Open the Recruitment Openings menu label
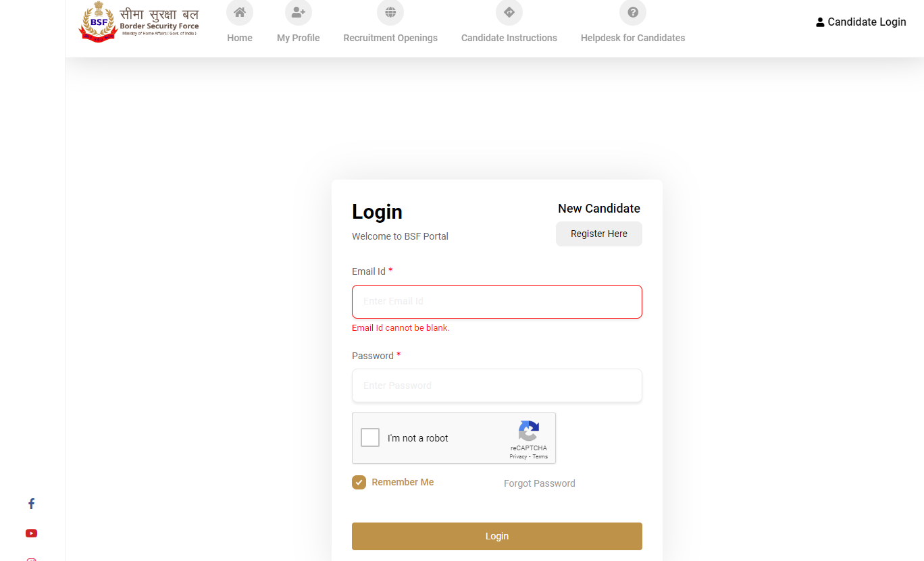Screen dimensions: 924x561 (390, 38)
